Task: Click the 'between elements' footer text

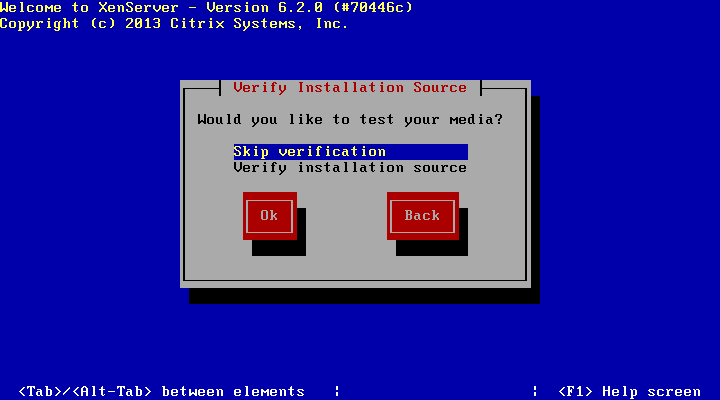Action: [x=233, y=391]
